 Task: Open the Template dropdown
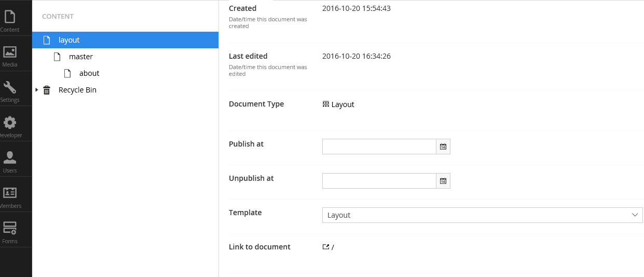pos(483,215)
